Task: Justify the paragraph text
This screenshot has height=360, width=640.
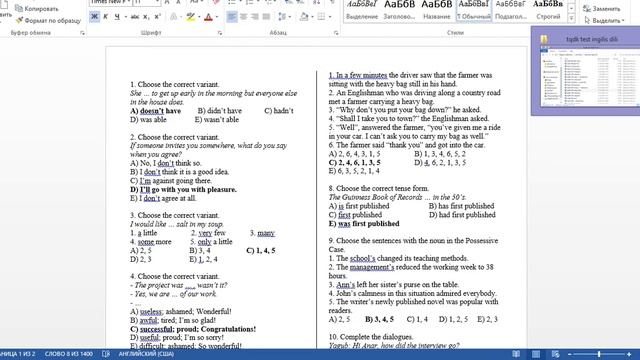Action: pos(266,17)
